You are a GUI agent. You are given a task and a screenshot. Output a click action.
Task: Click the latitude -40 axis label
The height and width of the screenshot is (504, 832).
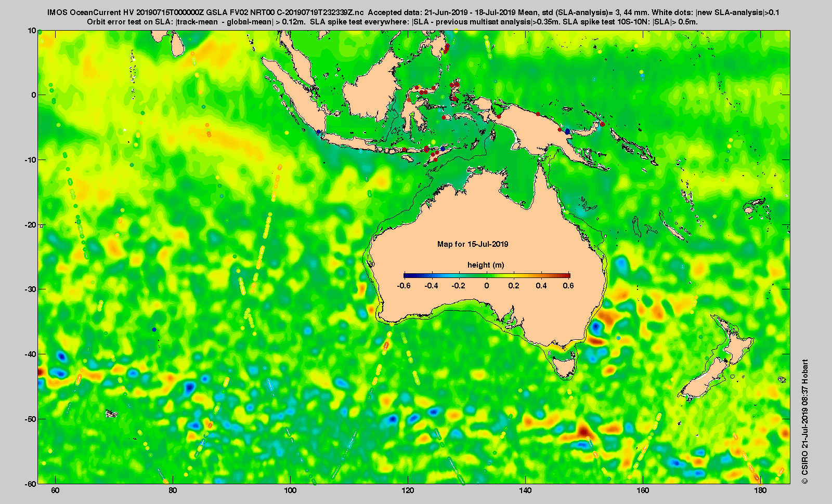[30, 354]
